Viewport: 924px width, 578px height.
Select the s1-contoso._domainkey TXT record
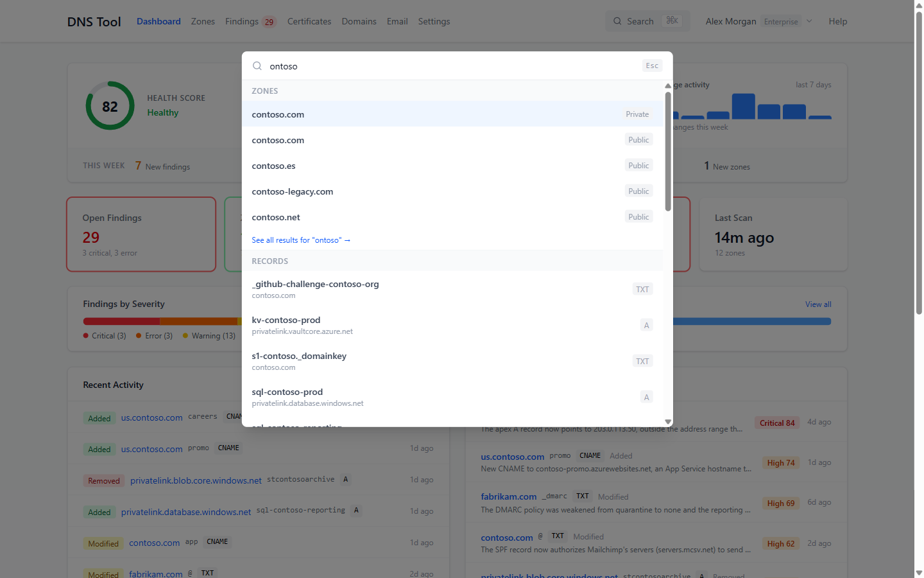(x=452, y=361)
